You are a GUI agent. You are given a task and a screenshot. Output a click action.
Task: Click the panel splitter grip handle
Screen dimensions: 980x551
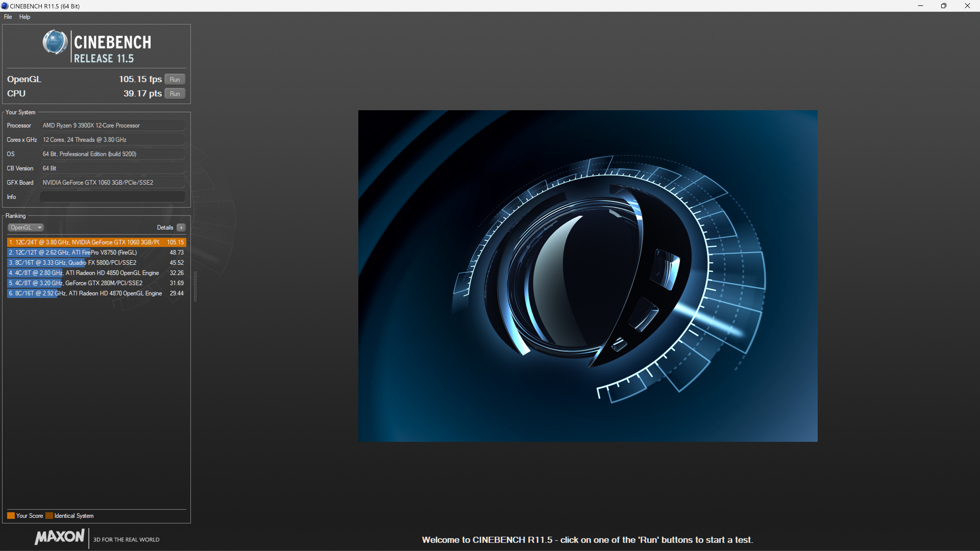(x=195, y=286)
